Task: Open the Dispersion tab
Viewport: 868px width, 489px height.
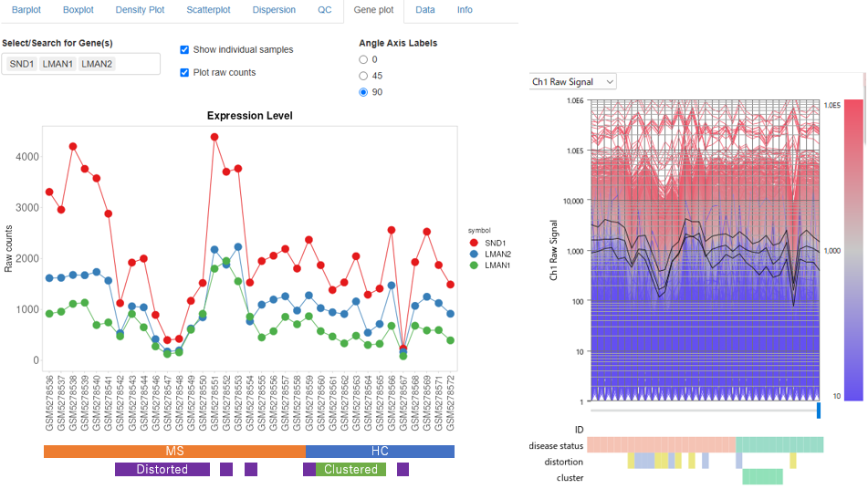Action: (274, 10)
